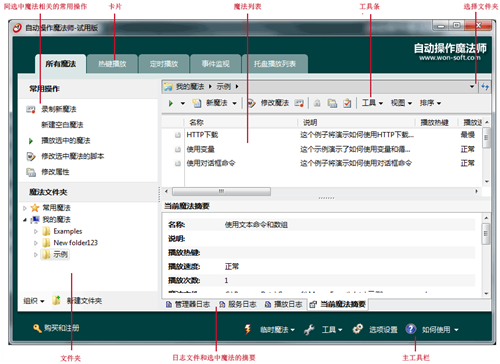Click 录制新魔法 in common operations
Screen dimensions: 500x364
[59, 109]
